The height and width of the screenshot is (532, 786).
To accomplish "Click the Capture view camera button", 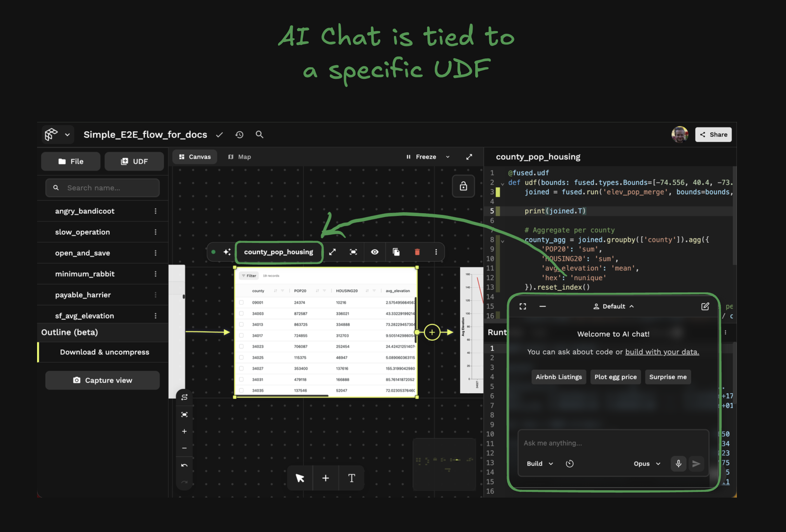I will (103, 380).
